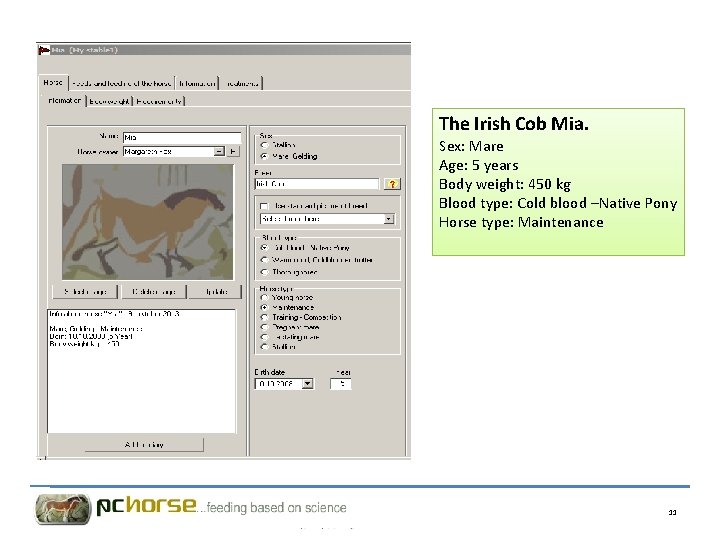Open Feeds and feeding of the horse tab

point(122,84)
